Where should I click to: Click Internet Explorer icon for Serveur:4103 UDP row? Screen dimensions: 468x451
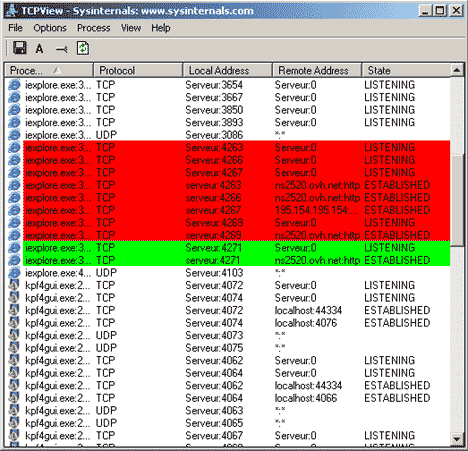tap(14, 273)
